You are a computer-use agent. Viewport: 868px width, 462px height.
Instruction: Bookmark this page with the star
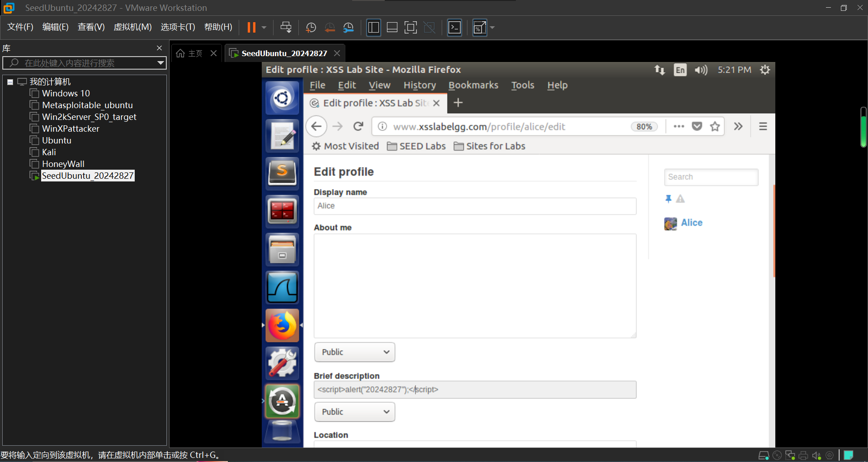(x=715, y=126)
